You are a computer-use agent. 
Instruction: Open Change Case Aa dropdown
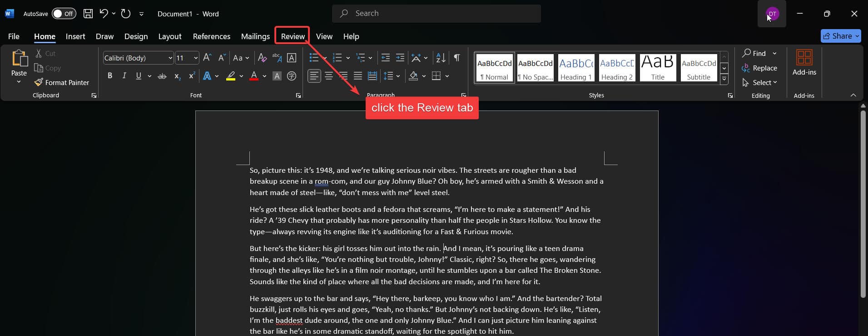click(x=241, y=58)
